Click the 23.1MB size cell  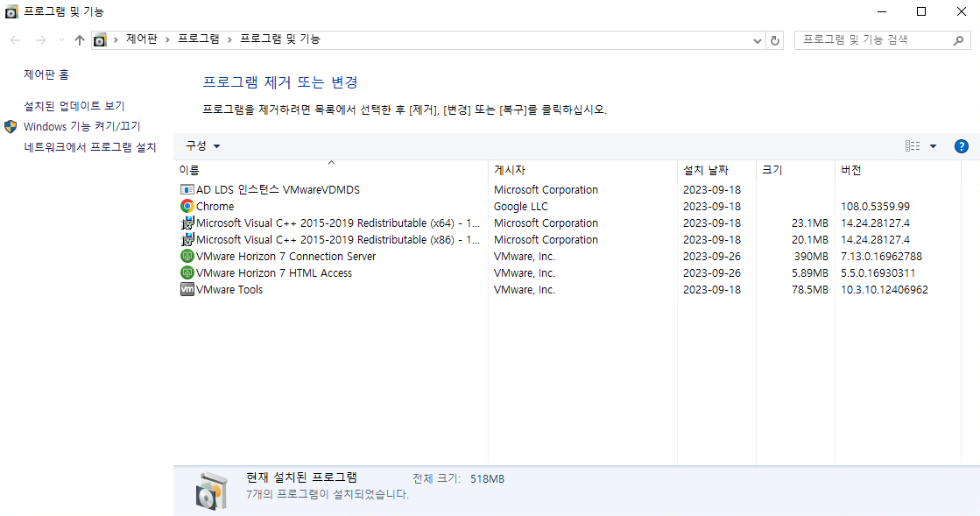(x=810, y=223)
